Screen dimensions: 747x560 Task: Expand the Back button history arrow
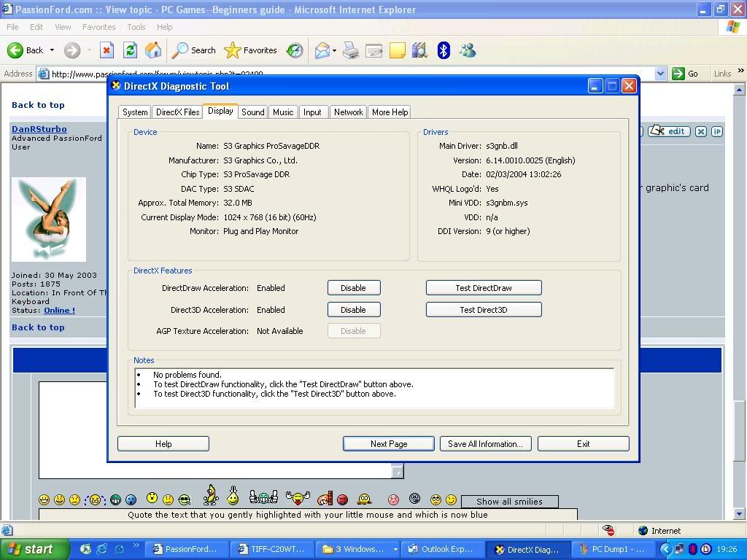[52, 50]
